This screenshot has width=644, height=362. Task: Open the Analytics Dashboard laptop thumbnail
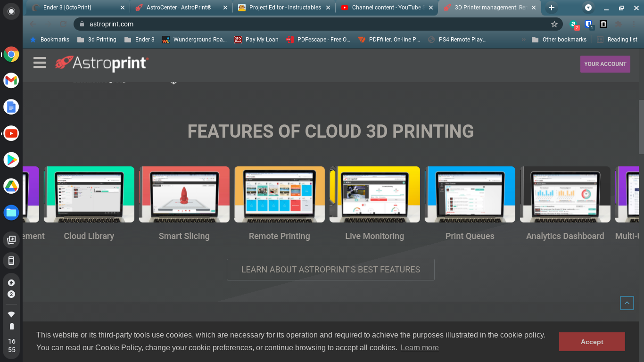tap(565, 194)
